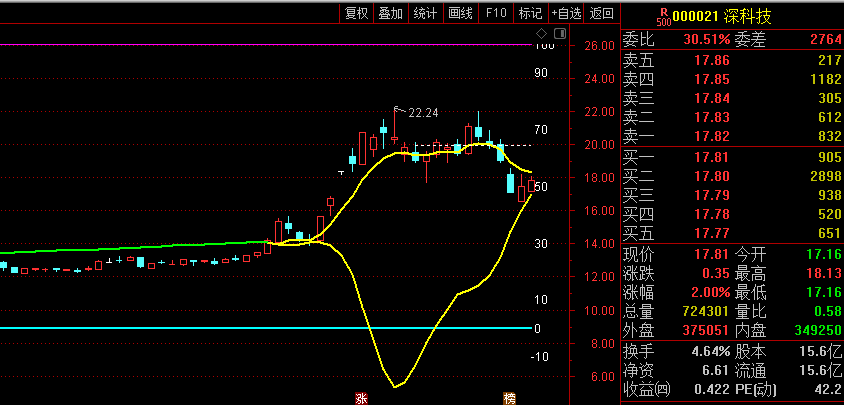Image resolution: width=844 pixels, height=405 pixels.
Task: Click the 收益 value 0.422
Action: tap(711, 389)
